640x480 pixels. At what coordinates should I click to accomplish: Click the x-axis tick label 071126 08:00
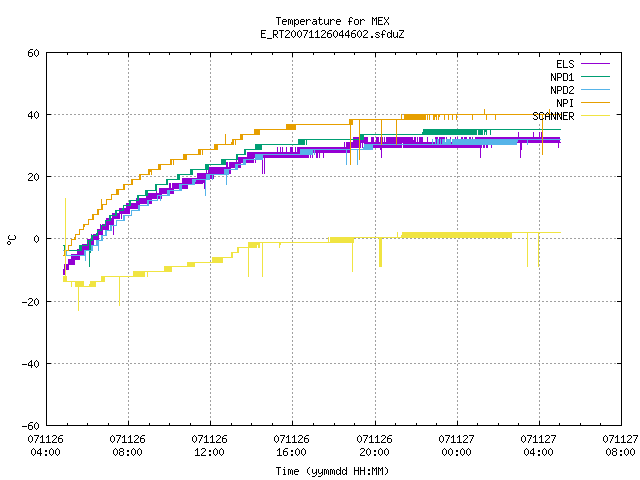point(128,446)
